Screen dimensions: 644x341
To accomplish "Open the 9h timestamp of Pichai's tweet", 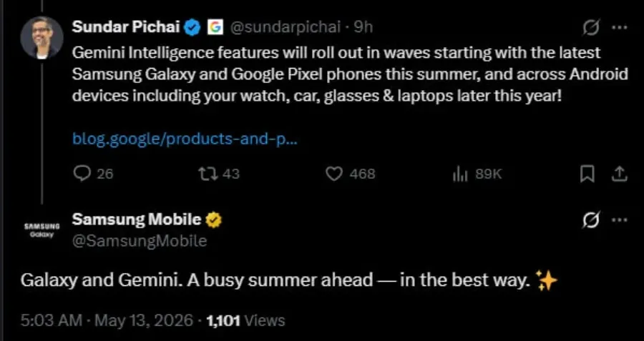I will click(x=363, y=27).
